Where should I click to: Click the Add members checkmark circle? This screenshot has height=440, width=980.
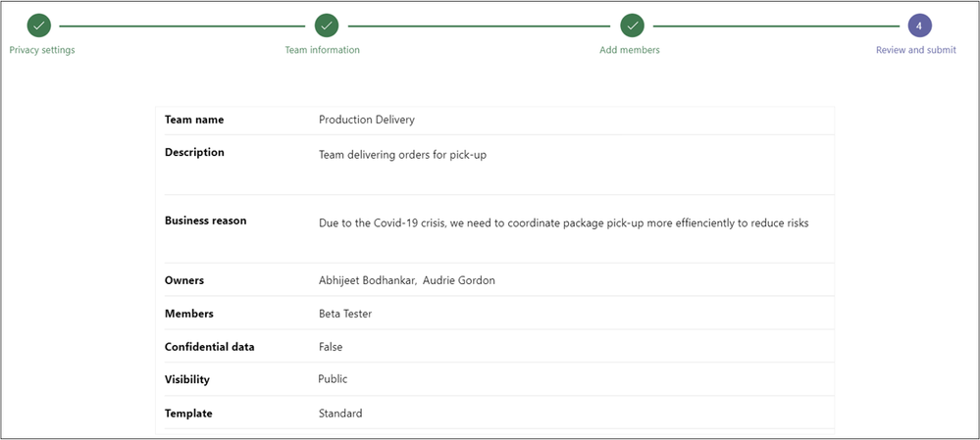(x=633, y=25)
